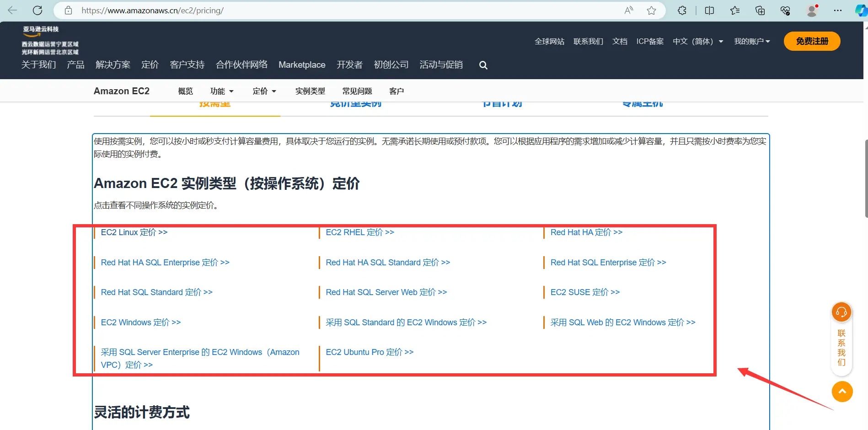This screenshot has height=430, width=868.
Task: Open 初创公司 menu
Action: point(391,64)
